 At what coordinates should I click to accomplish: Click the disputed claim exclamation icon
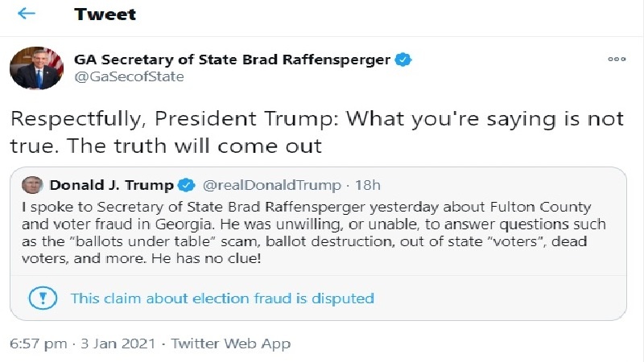pos(41,298)
